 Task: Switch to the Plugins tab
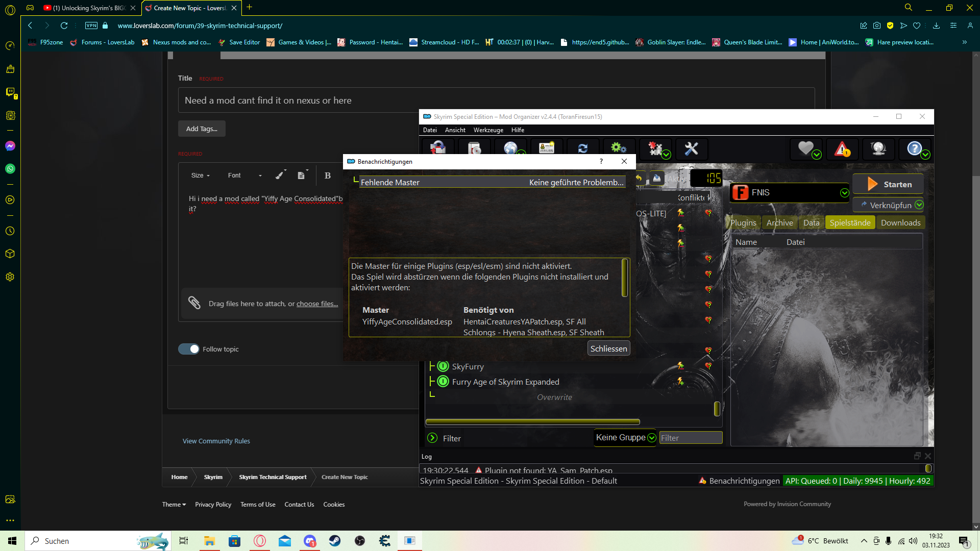pos(743,222)
